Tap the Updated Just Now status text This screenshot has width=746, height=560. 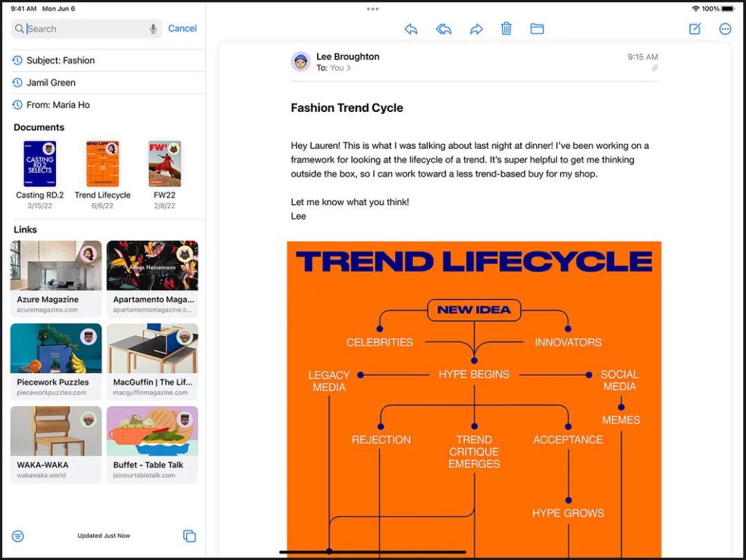click(x=104, y=536)
